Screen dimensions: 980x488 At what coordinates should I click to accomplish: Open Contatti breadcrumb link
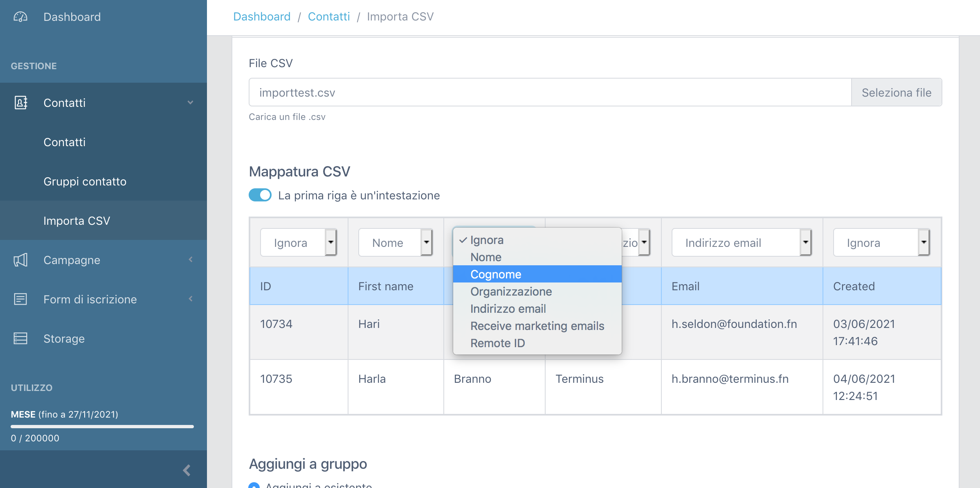pyautogui.click(x=328, y=17)
